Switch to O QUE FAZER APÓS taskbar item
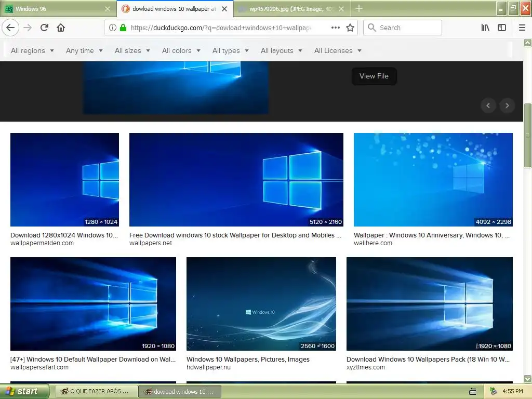This screenshot has height=399, width=532. tap(96, 392)
